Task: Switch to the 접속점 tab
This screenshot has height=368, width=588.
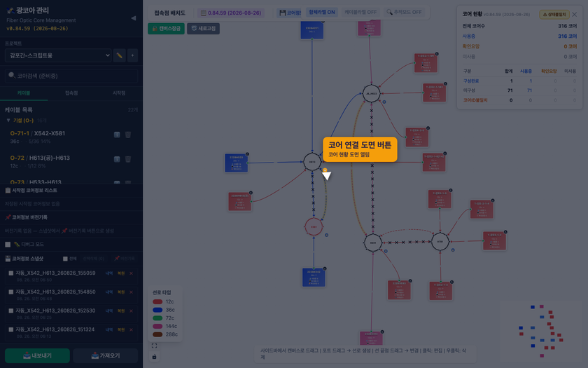Action: coord(71,93)
